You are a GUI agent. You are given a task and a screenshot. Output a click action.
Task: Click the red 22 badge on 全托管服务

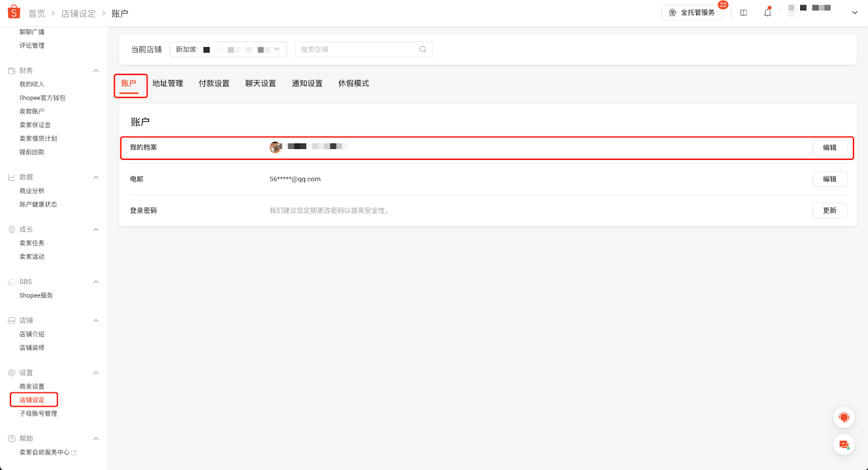(723, 5)
